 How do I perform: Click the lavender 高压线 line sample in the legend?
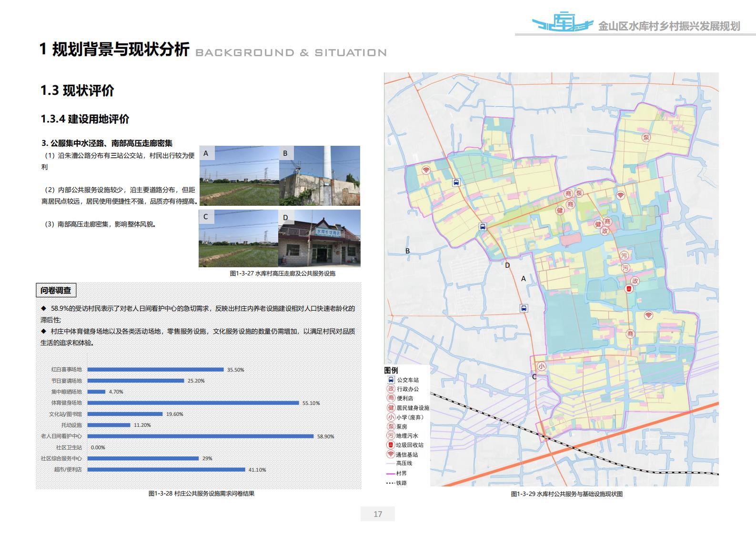[x=391, y=464]
